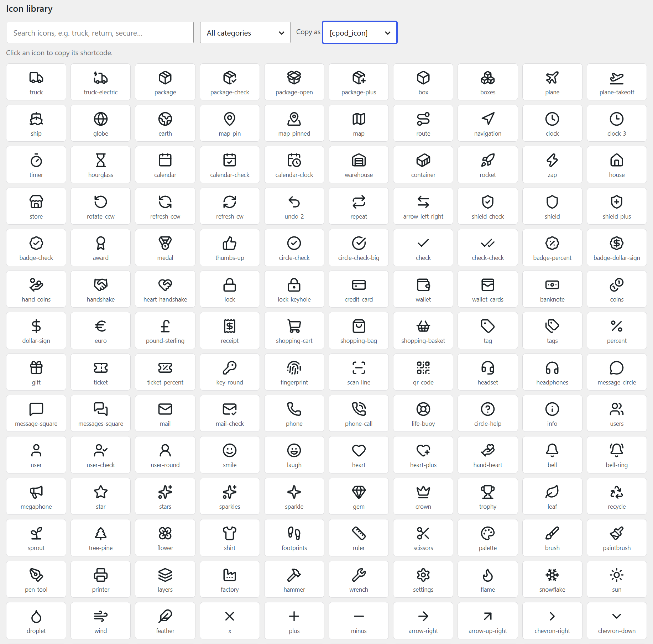
Task: Pick the footprints icon
Action: [294, 538]
